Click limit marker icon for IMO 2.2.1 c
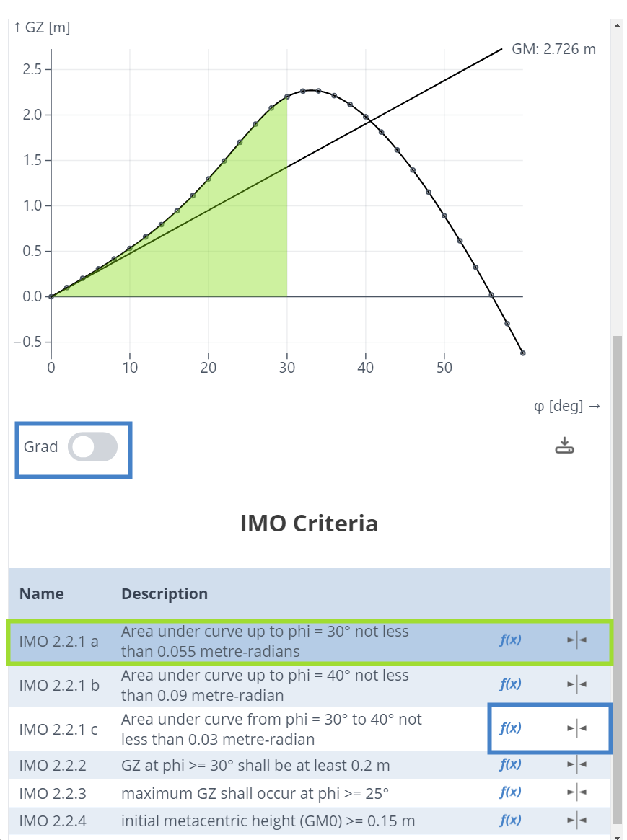Image resolution: width=627 pixels, height=840 pixels. (576, 728)
